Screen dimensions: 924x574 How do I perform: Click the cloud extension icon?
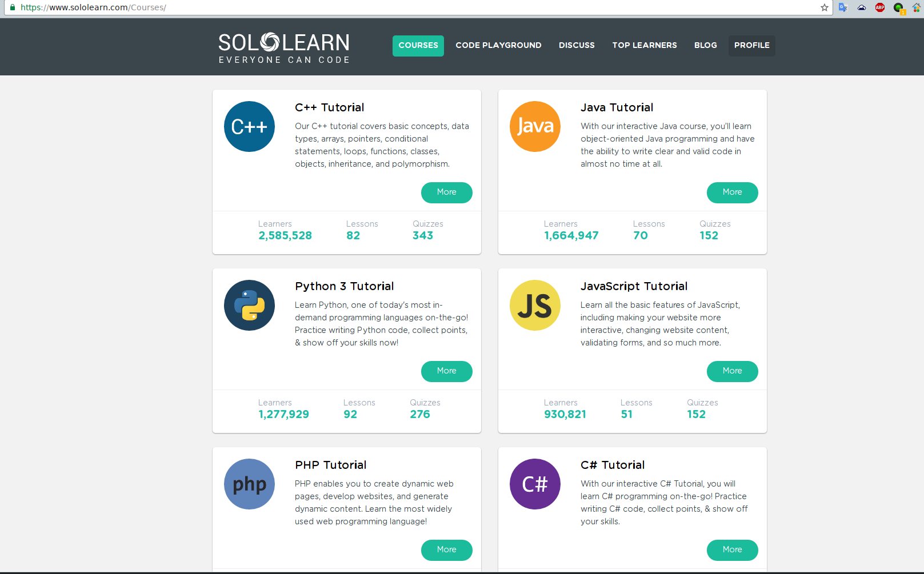[862, 7]
